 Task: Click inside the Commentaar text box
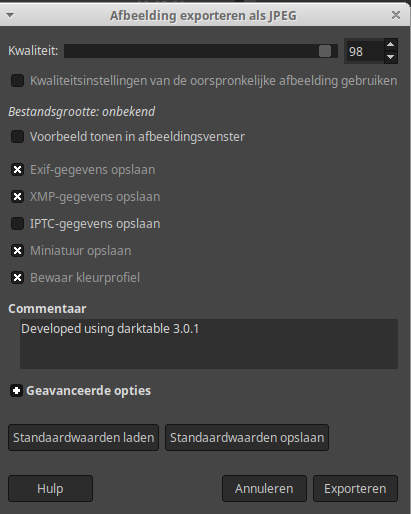[209, 344]
